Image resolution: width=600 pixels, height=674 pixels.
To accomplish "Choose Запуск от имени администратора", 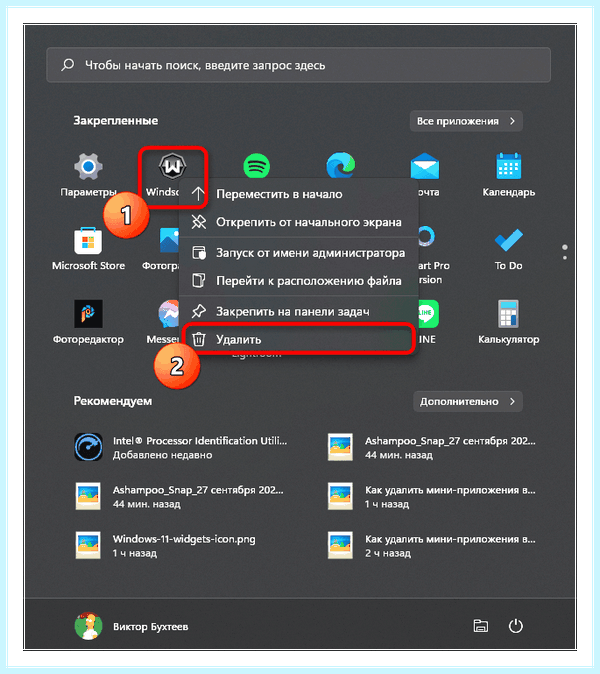I will 298,253.
